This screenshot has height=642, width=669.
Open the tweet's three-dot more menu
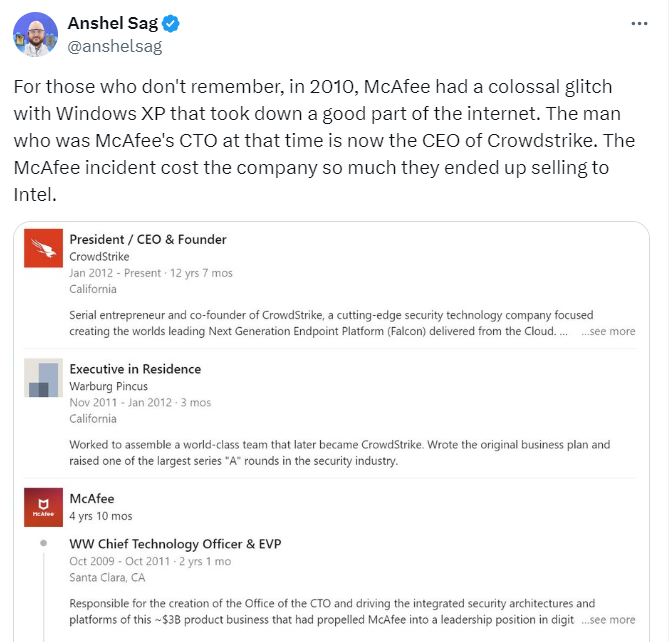[640, 23]
